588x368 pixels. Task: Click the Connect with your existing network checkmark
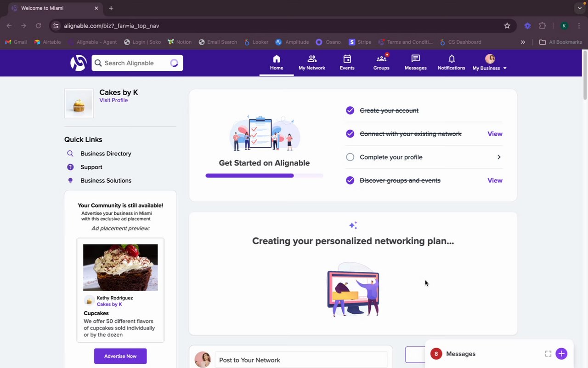tap(350, 134)
